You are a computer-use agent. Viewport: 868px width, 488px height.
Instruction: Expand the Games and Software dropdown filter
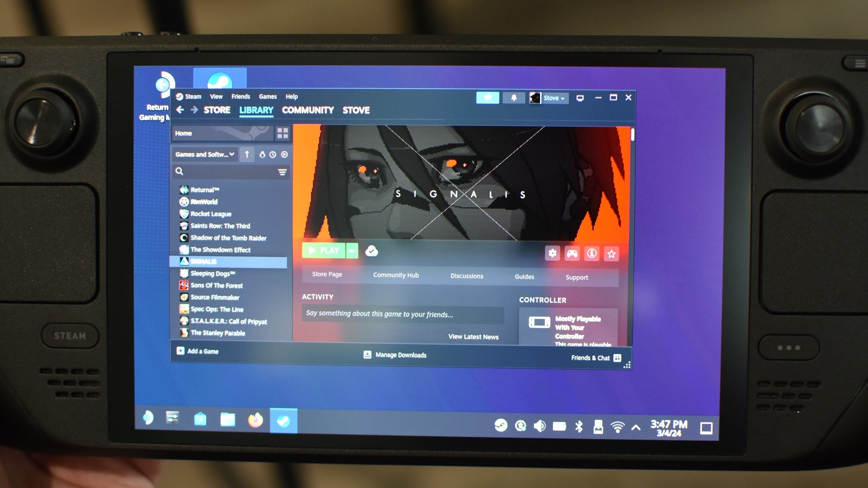(204, 155)
